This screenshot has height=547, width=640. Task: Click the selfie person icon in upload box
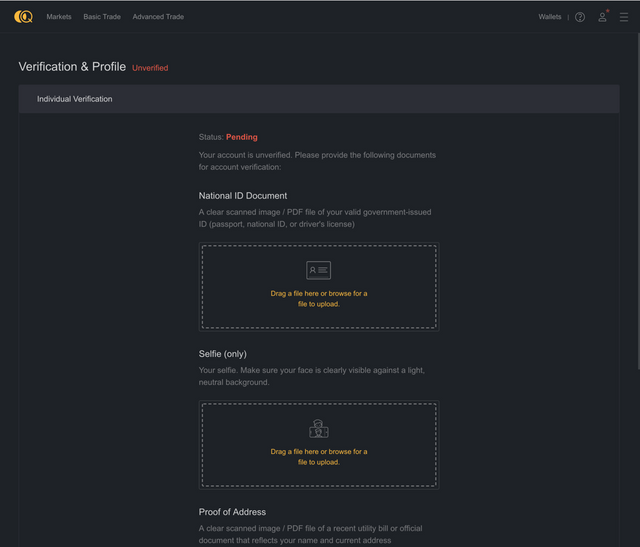tap(318, 429)
